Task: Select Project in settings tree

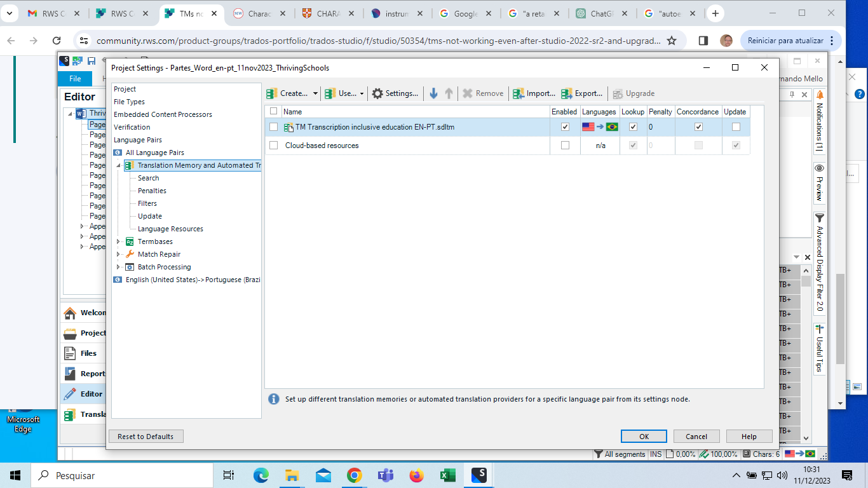Action: (x=125, y=89)
